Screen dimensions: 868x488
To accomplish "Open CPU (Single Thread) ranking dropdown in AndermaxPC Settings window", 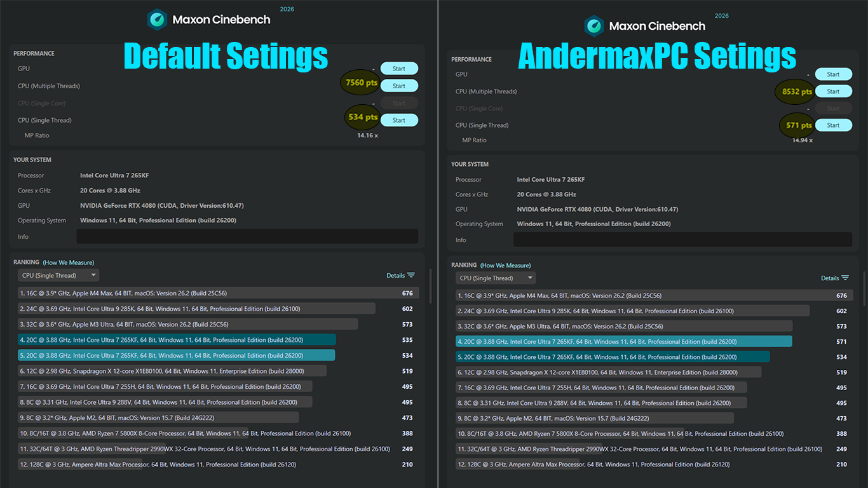I will (496, 278).
